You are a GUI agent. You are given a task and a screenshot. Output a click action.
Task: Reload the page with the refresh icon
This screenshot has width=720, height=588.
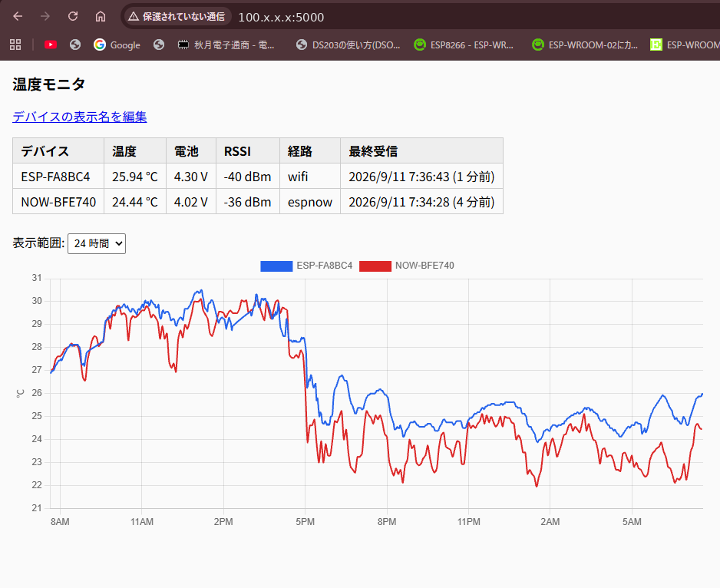[73, 17]
